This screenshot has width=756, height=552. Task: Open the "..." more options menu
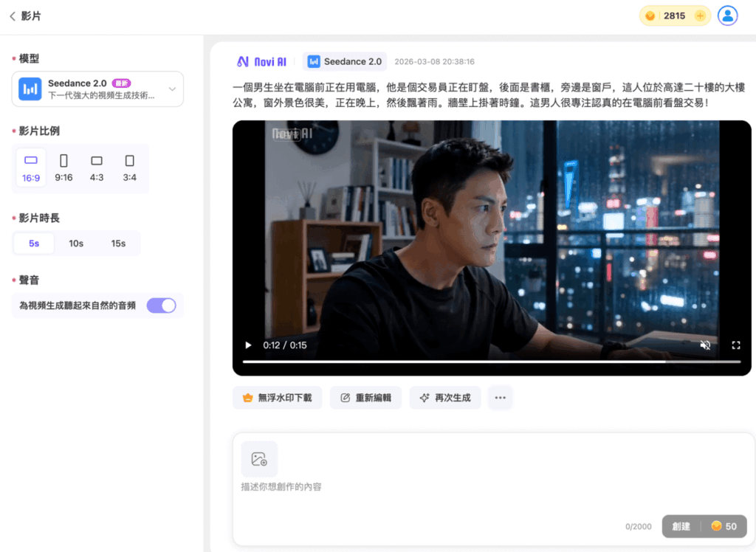tap(500, 397)
